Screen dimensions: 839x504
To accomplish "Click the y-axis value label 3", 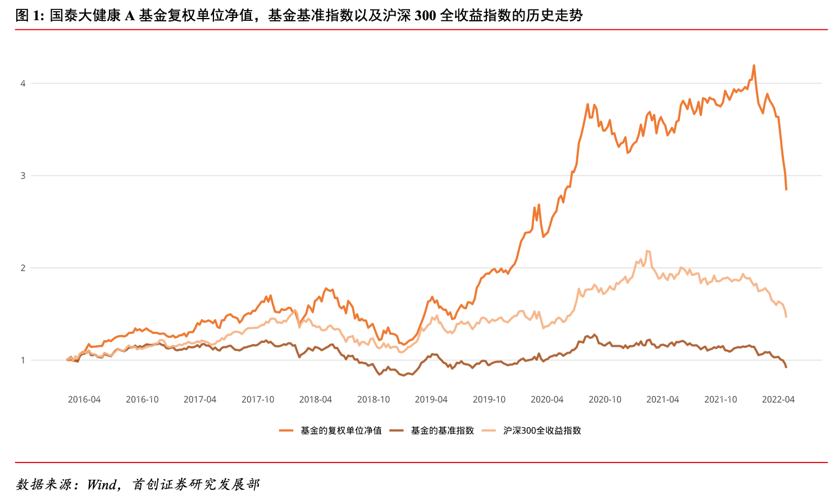I will [23, 176].
